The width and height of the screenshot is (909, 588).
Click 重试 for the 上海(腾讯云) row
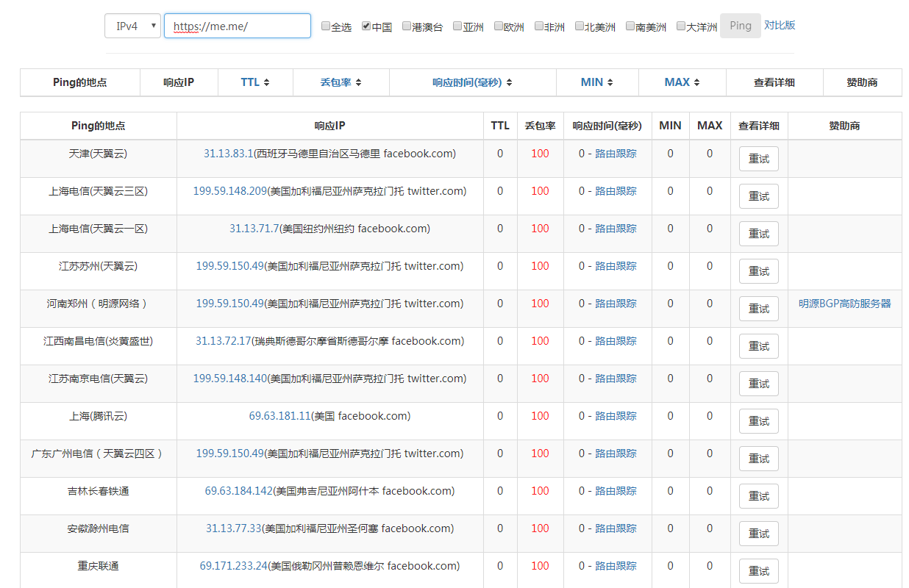pos(758,420)
